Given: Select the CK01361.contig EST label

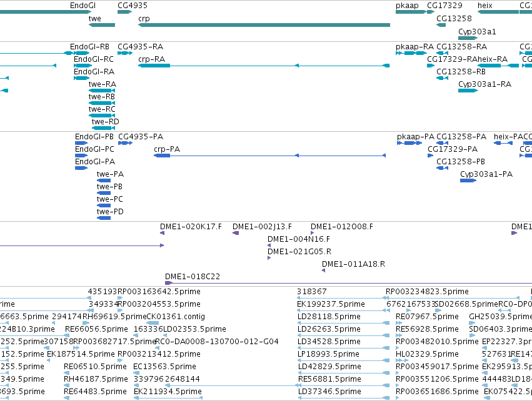Looking at the screenshot, I should pyautogui.click(x=176, y=317).
